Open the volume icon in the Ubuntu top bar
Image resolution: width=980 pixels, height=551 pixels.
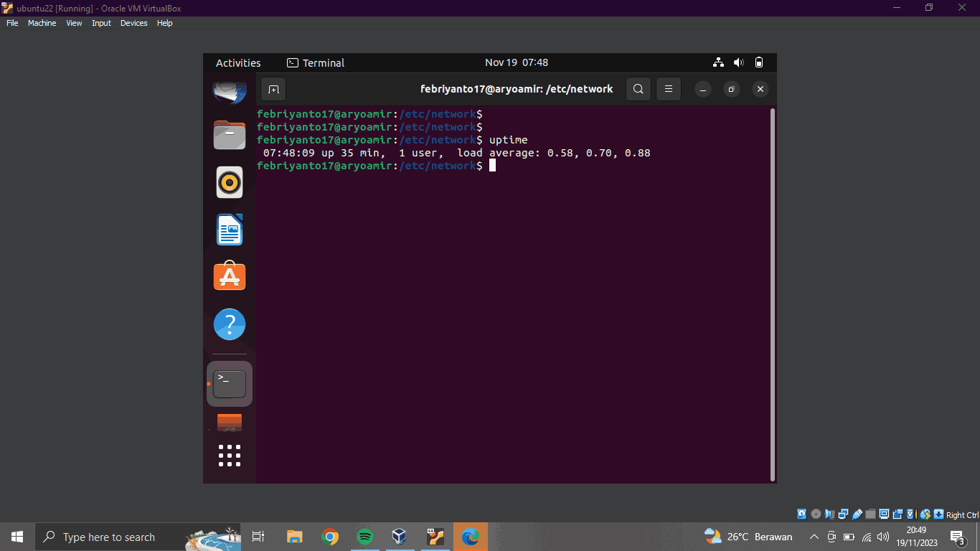[x=739, y=62]
